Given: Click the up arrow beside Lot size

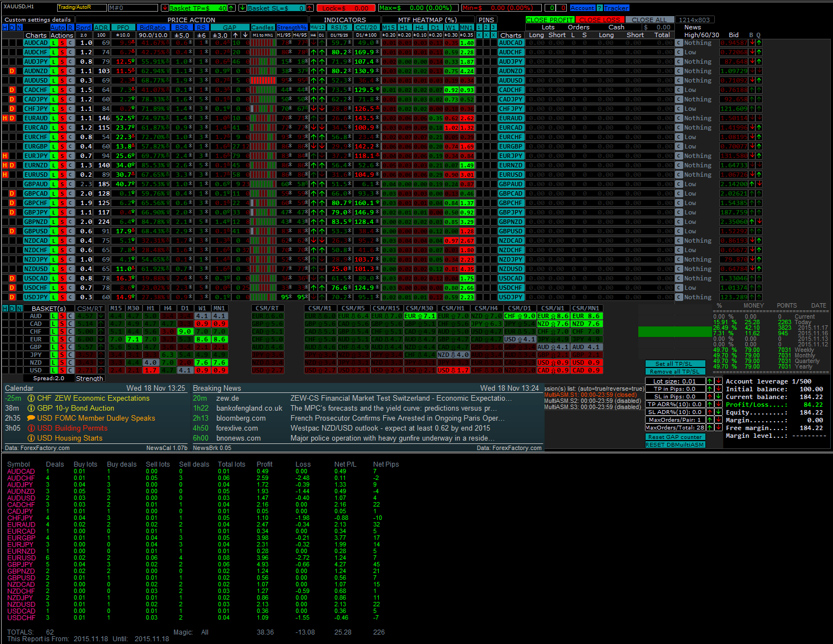Looking at the screenshot, I should tap(710, 381).
